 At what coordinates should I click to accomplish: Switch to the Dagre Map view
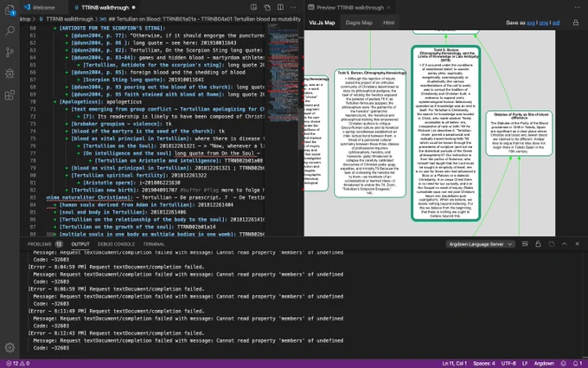(359, 23)
